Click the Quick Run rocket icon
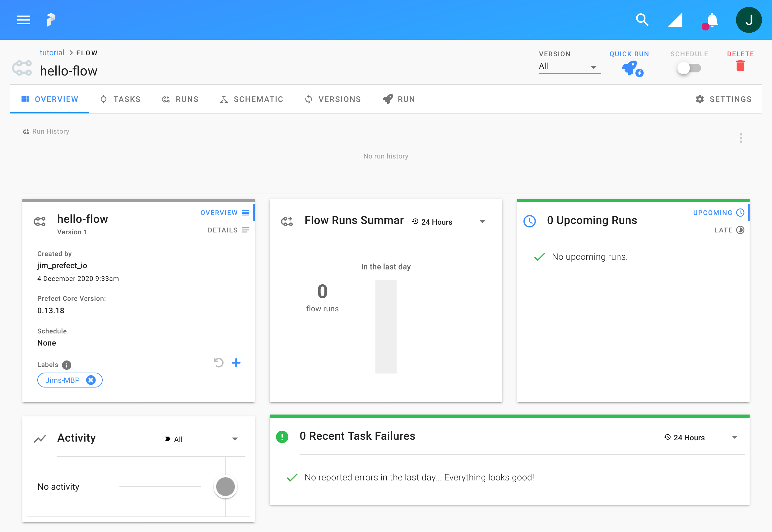This screenshot has width=772, height=532. 631,68
